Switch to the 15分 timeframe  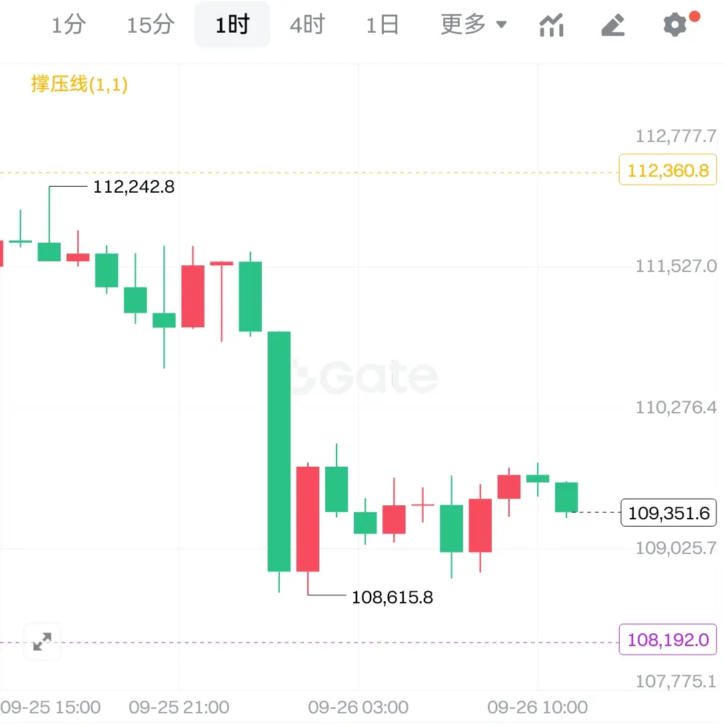point(151,25)
